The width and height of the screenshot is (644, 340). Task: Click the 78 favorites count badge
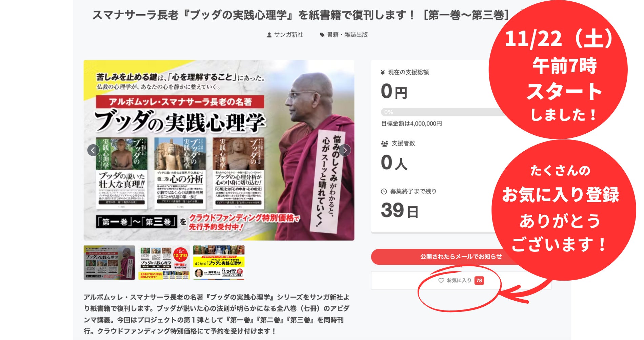coord(479,281)
